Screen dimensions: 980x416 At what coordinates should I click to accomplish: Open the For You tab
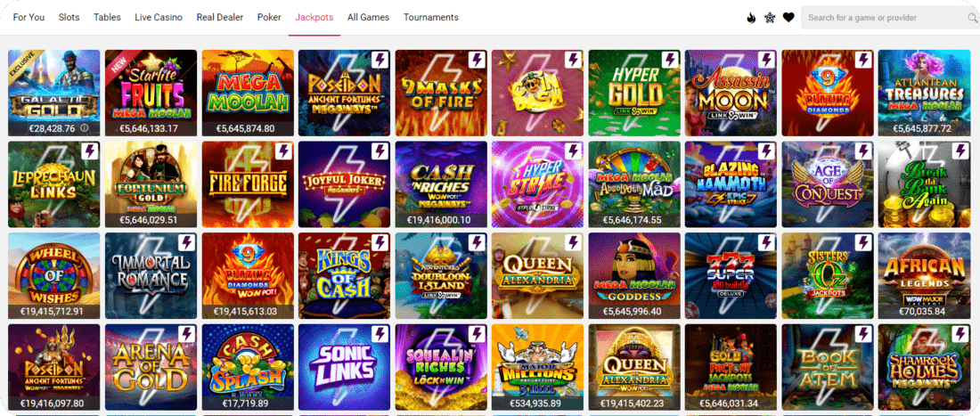click(x=29, y=18)
